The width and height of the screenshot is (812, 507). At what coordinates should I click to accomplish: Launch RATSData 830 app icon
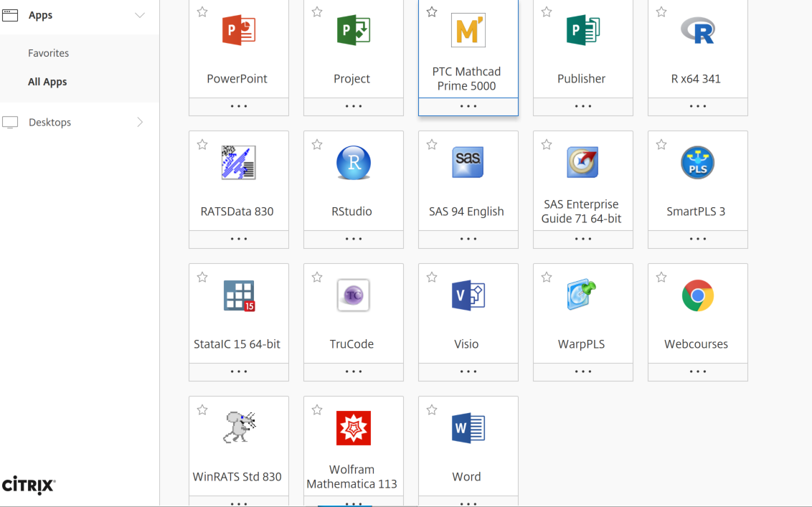click(x=239, y=163)
